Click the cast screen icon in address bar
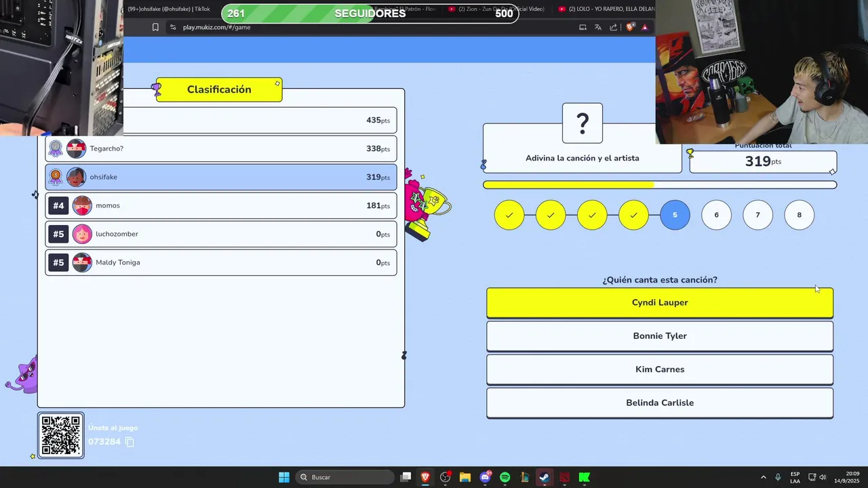The image size is (868, 488). click(583, 27)
